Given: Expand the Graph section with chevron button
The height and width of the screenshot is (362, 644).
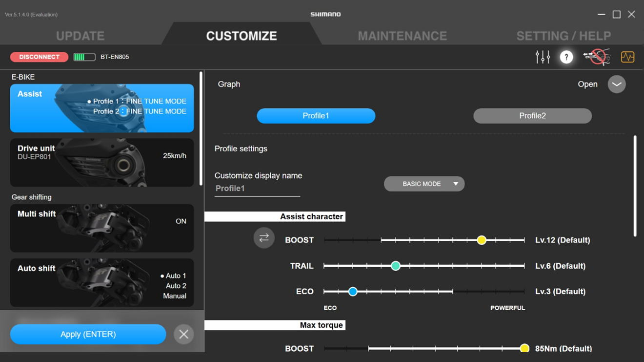Looking at the screenshot, I should point(617,84).
